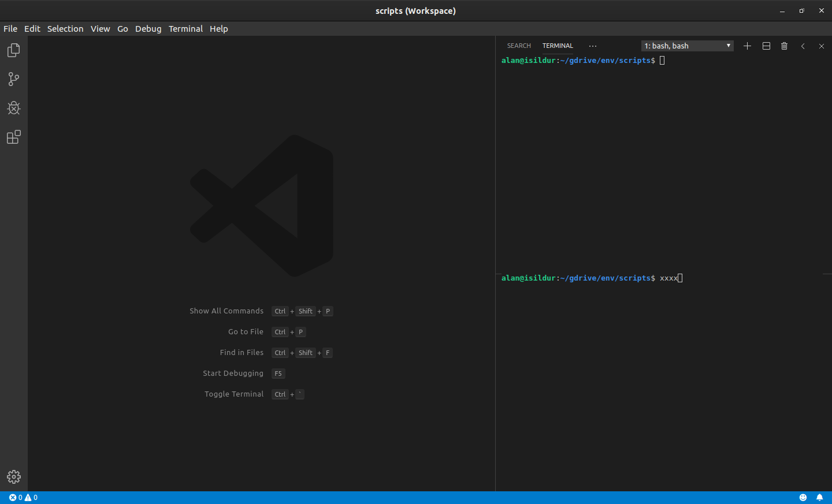Open the terminal selection dropdown

687,46
